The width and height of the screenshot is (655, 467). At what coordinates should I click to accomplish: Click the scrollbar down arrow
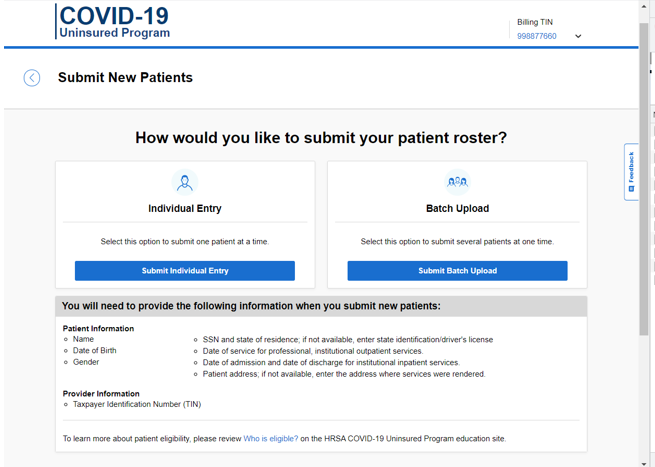coord(644,462)
